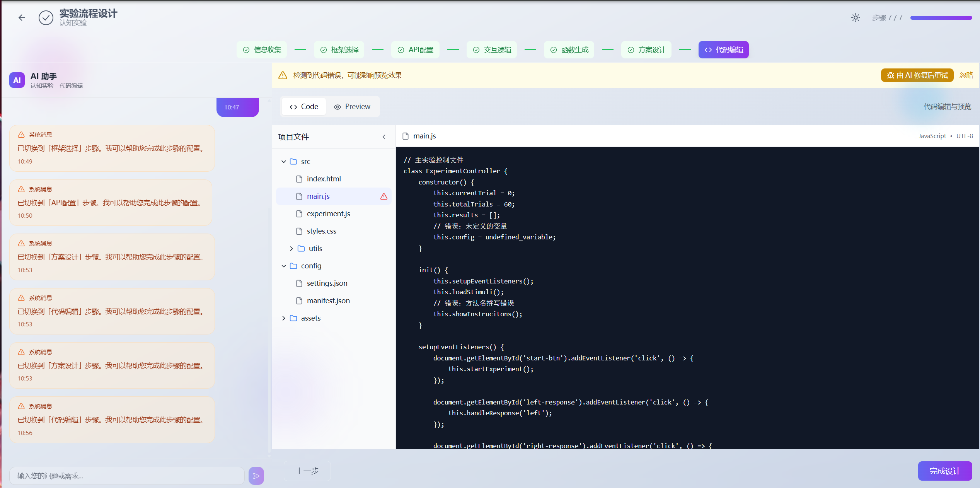Click the settings.json file icon
Image resolution: width=980 pixels, height=488 pixels.
pyautogui.click(x=299, y=283)
